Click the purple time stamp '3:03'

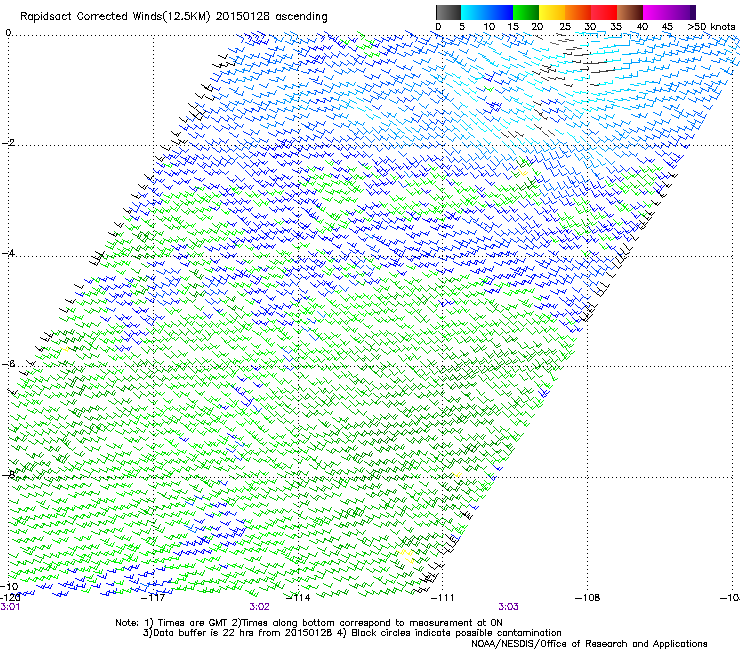(508, 607)
